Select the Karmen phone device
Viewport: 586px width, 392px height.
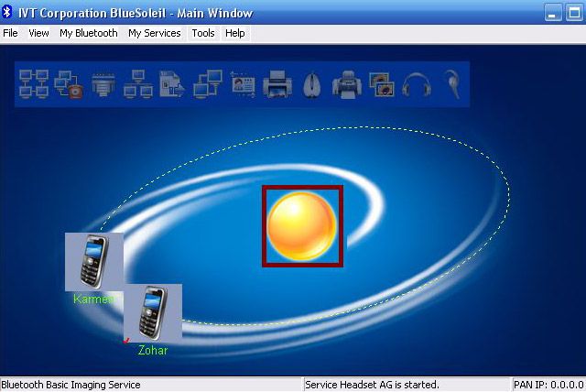click(x=94, y=262)
